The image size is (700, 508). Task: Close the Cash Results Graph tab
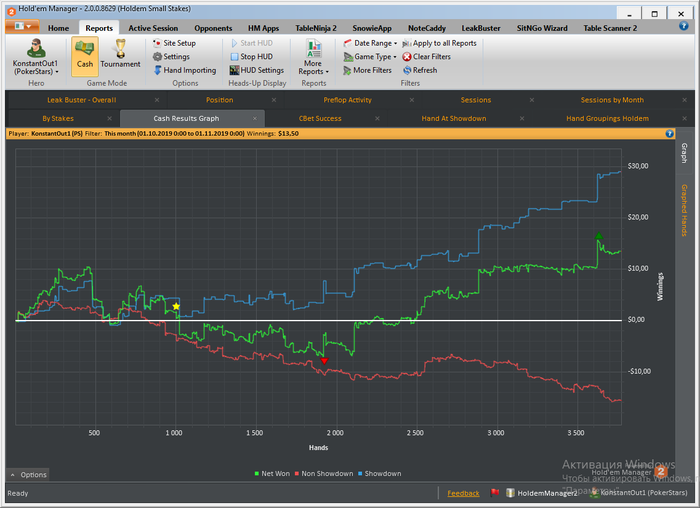click(x=254, y=118)
